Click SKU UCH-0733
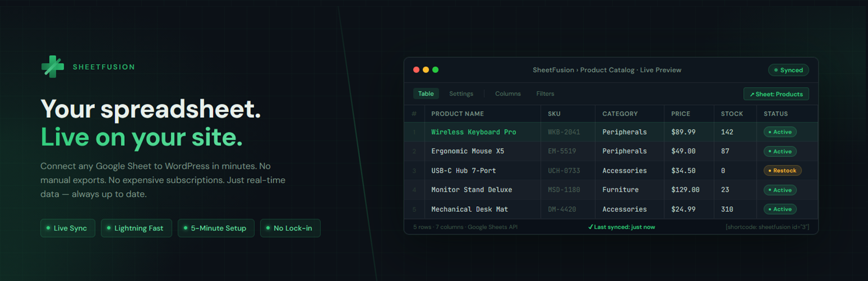The width and height of the screenshot is (868, 281). click(564, 170)
